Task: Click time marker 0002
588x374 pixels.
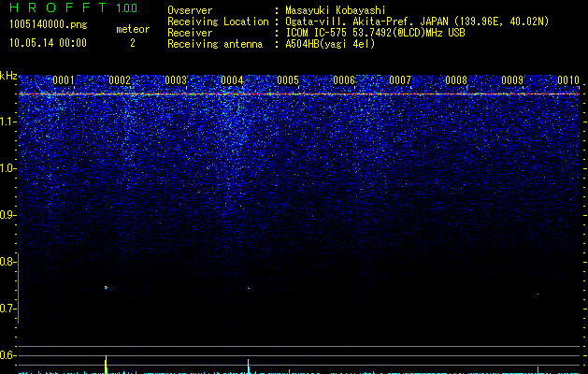Action: pos(120,80)
